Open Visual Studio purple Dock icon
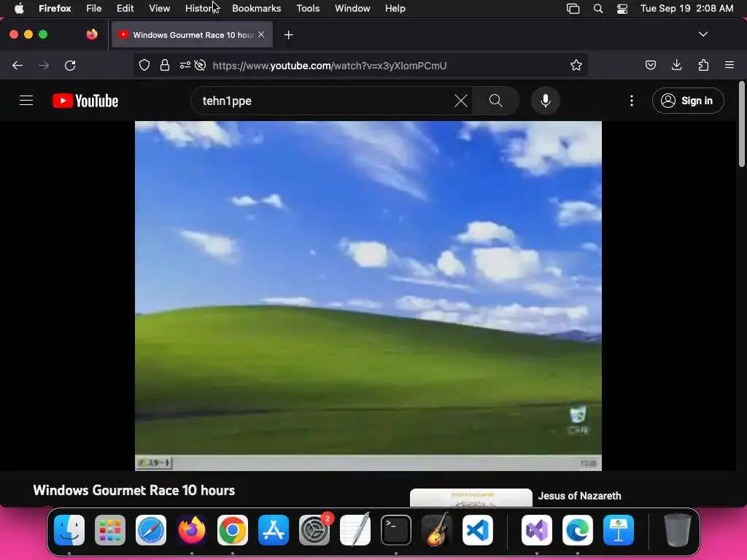The width and height of the screenshot is (747, 560). click(x=537, y=530)
